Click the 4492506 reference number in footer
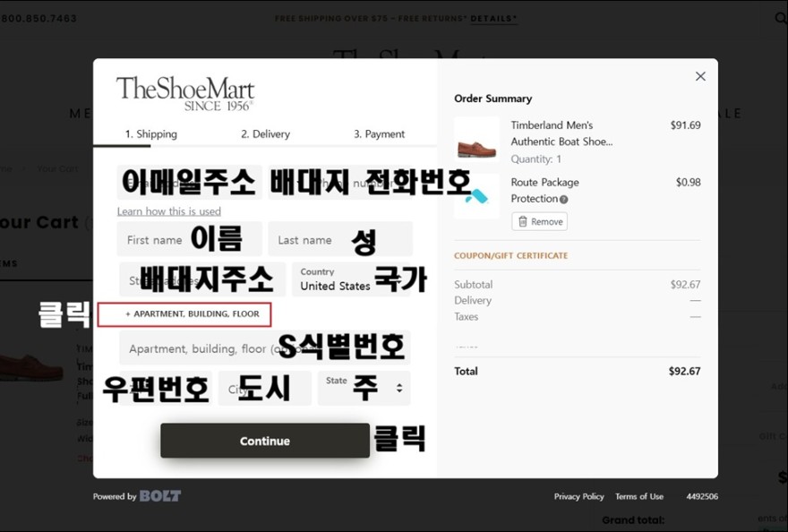Screen dimensions: 788x532 702,497
